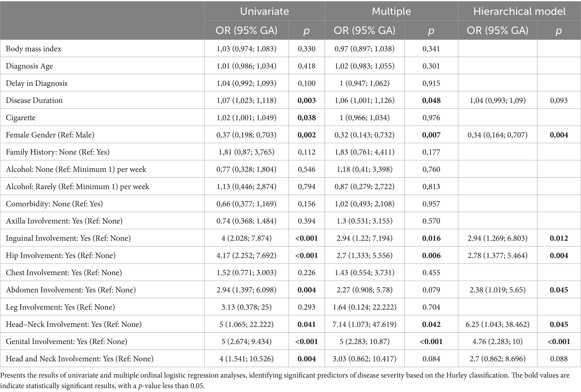This screenshot has height=392, width=581.
Task: Click Disease Duration univariate p-value 0,003
Action: point(307,100)
